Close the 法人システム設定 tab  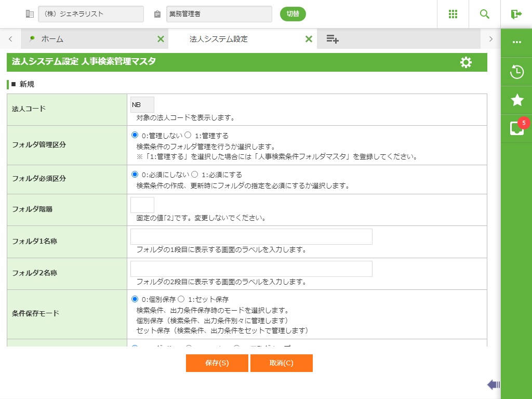(309, 39)
